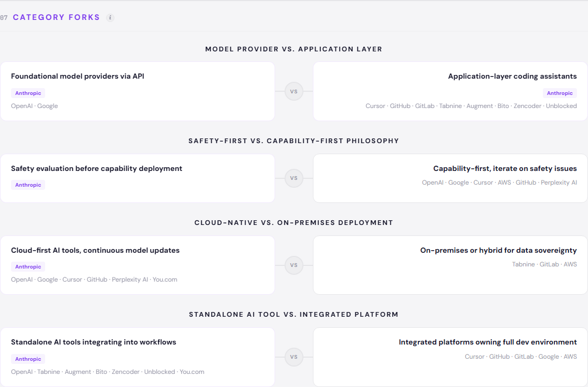Viewport: 588px width, 387px height.
Task: Click the info icon beside Category Forks
Action: coord(110,18)
